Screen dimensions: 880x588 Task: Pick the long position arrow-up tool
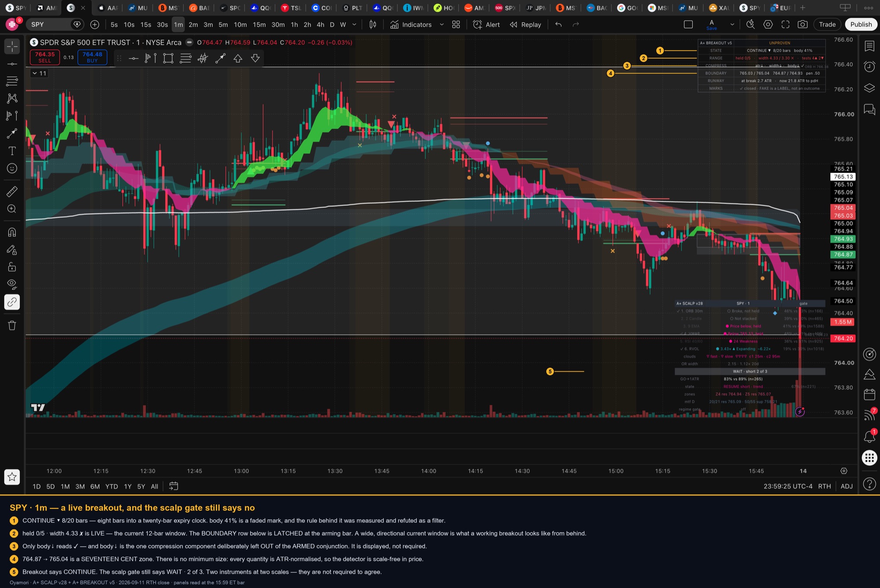[238, 59]
